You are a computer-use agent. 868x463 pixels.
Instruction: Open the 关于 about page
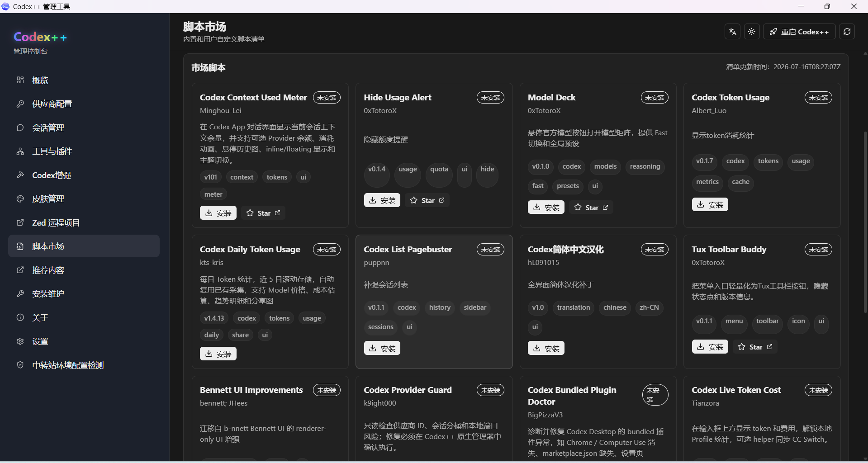84,317
